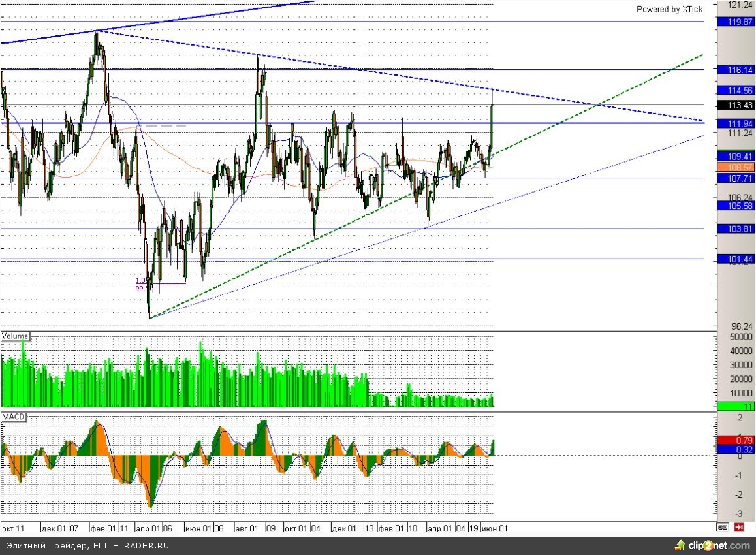Select the 114.56 price level label
This screenshot has width=756, height=555.
736,90
